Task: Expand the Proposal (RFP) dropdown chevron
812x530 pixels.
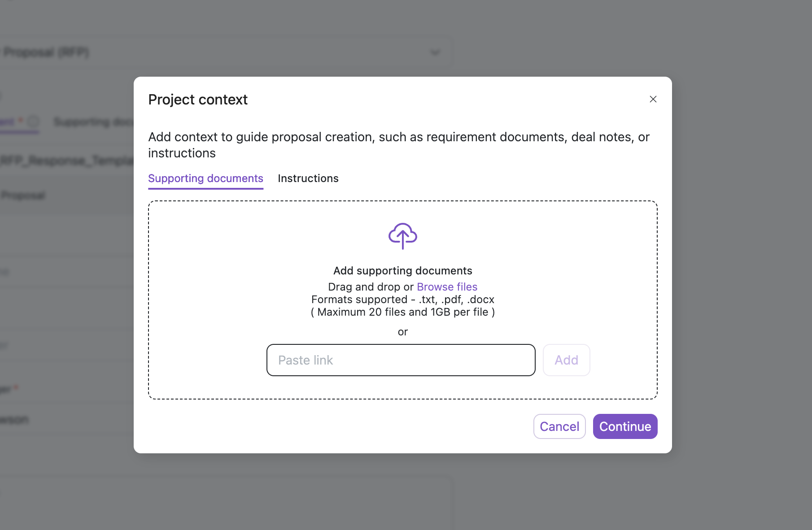Action: pyautogui.click(x=435, y=52)
